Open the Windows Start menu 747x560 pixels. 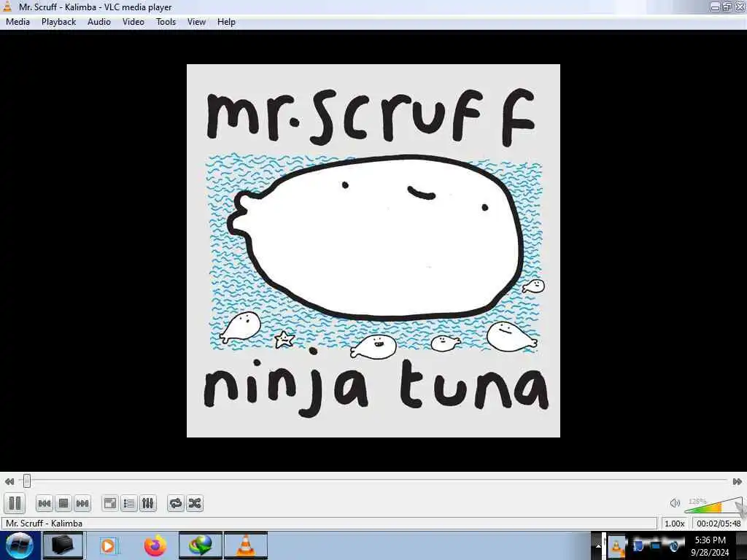point(20,545)
